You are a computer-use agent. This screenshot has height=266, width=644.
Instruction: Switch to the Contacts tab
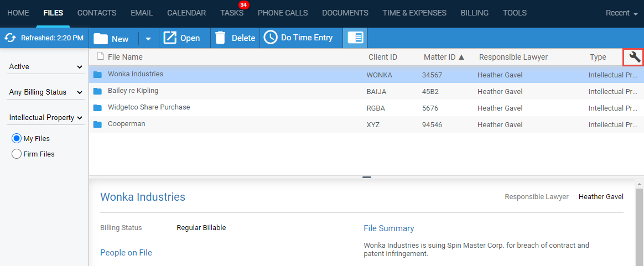[97, 13]
